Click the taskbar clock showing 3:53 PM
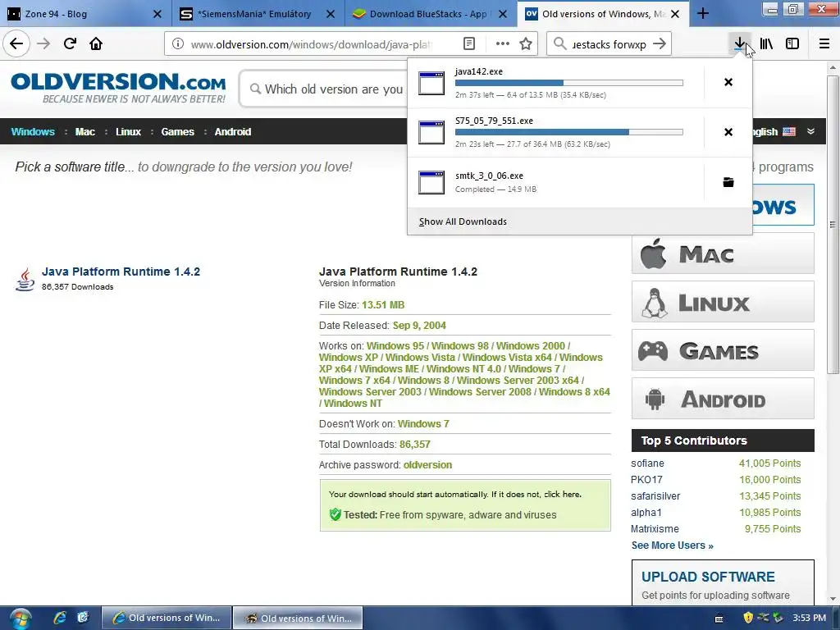This screenshot has width=840, height=630. tap(809, 618)
